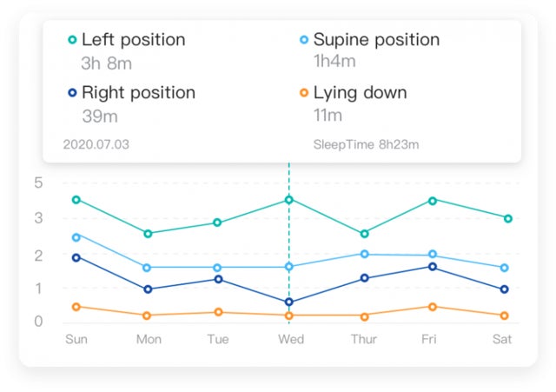
Task: Click the Sat axis label
Action: click(x=502, y=339)
